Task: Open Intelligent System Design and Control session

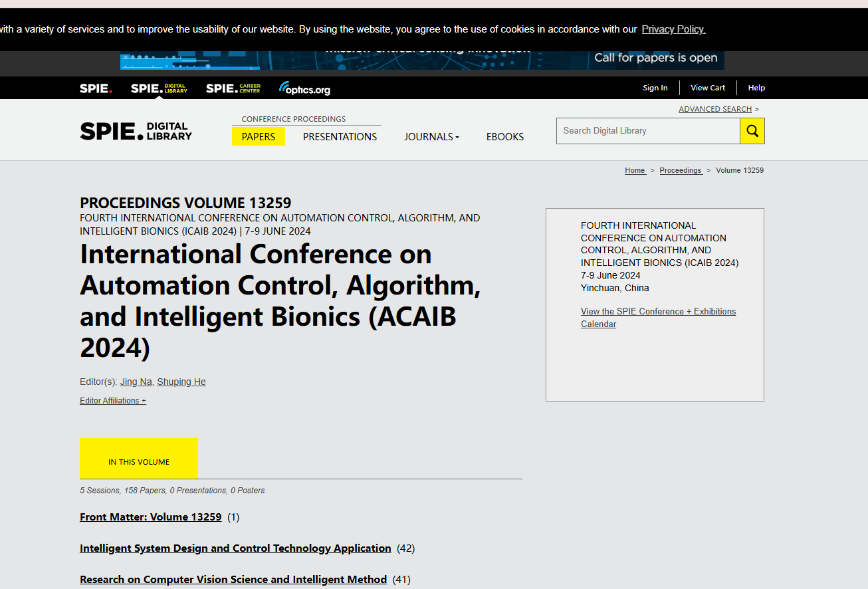Action: [235, 548]
